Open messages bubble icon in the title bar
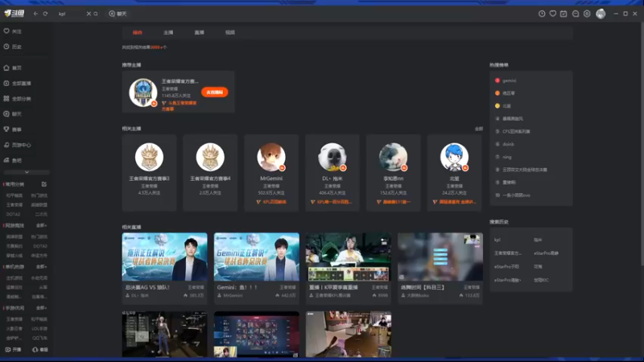This screenshot has width=644, height=362. coord(576,14)
